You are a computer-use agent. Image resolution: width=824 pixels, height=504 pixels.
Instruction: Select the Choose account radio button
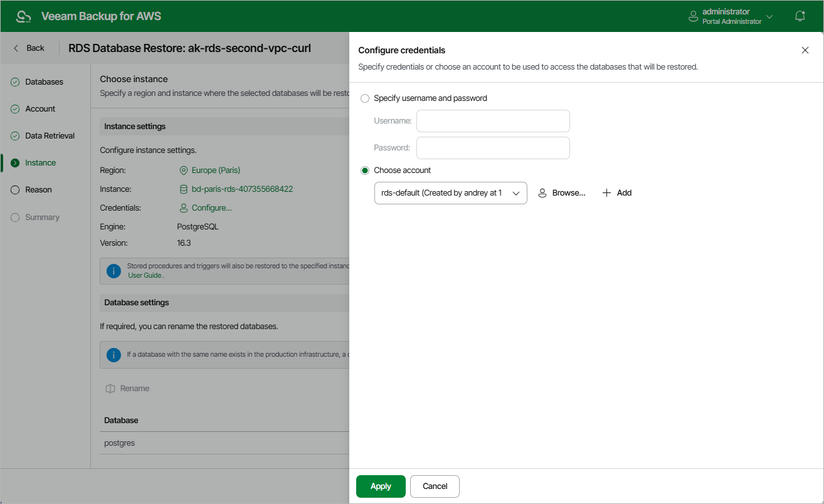(x=365, y=171)
